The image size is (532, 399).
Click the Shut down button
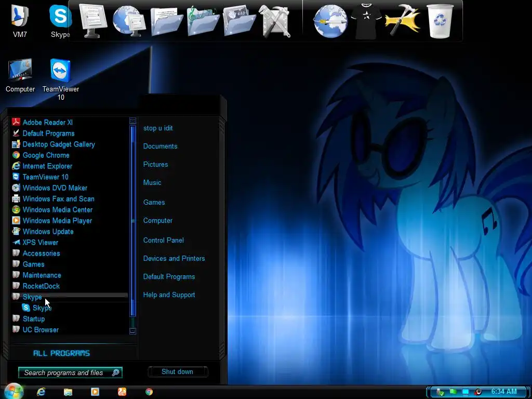point(178,372)
